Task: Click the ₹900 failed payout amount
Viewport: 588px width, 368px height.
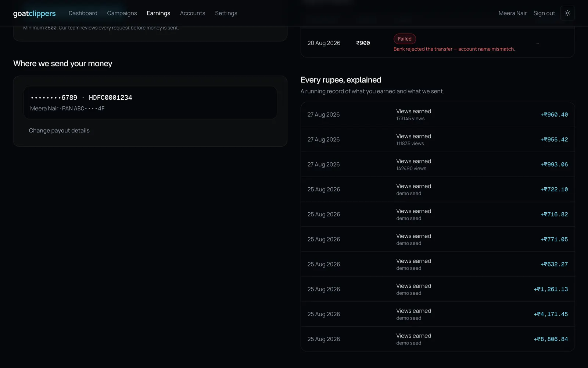Action: coord(363,43)
